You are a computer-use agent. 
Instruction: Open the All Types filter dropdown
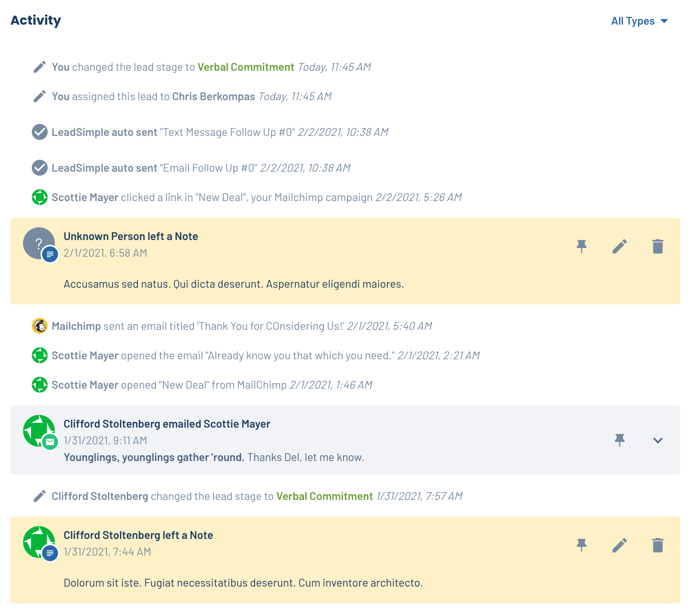[x=639, y=21]
